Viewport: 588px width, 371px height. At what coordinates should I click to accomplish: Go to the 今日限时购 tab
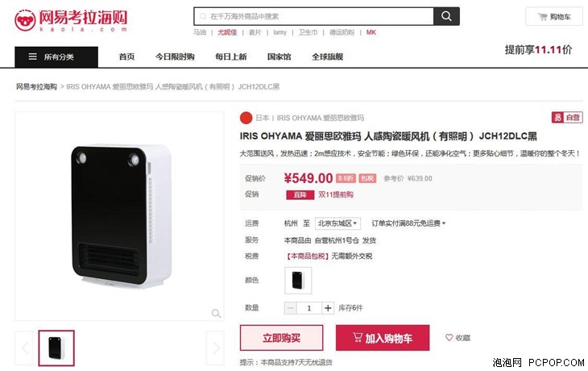(175, 56)
